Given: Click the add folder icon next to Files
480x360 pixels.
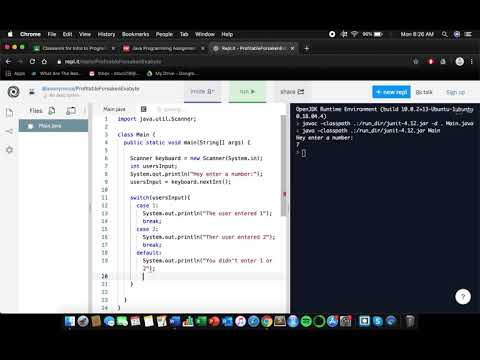Looking at the screenshot, I should [x=71, y=111].
